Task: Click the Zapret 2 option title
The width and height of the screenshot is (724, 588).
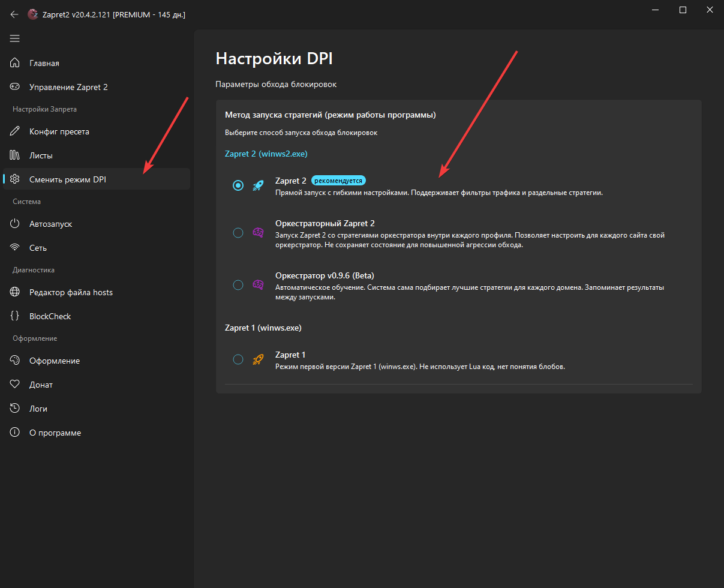Action: coord(291,181)
